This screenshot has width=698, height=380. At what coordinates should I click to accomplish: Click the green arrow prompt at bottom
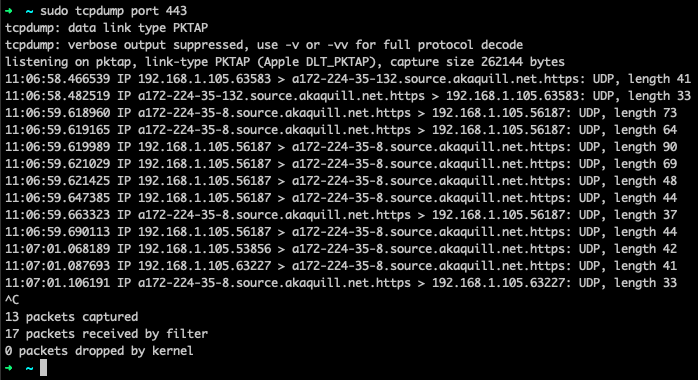[x=8, y=368]
